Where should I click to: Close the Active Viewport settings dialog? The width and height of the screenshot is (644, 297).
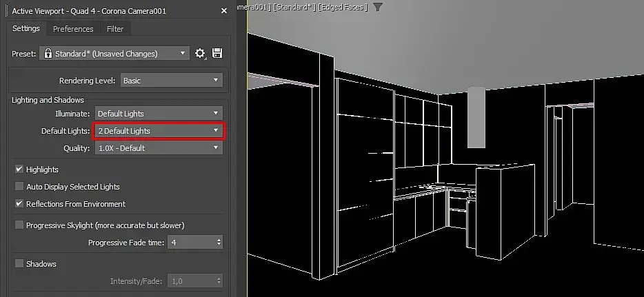[x=224, y=11]
